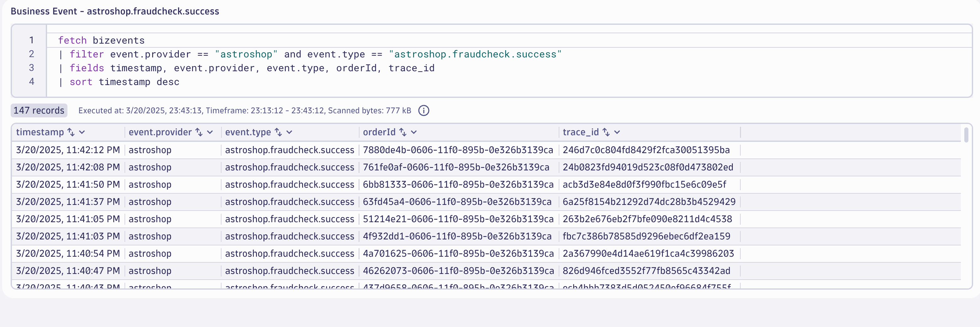
Task: Select timestamp cell 11:42:08 PM
Action: point(68,167)
